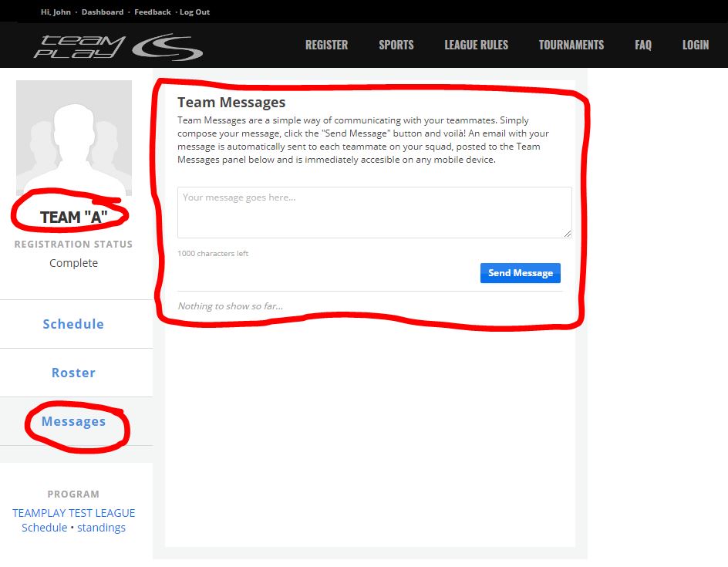Click the 1000 characters left counter
The image size is (728, 567).
click(213, 254)
